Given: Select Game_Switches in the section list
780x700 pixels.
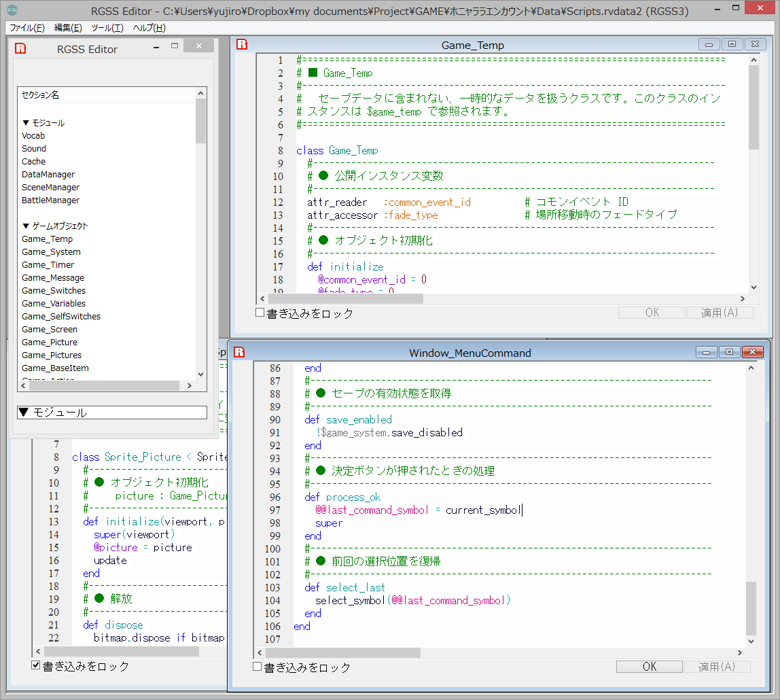Looking at the screenshot, I should 54,290.
